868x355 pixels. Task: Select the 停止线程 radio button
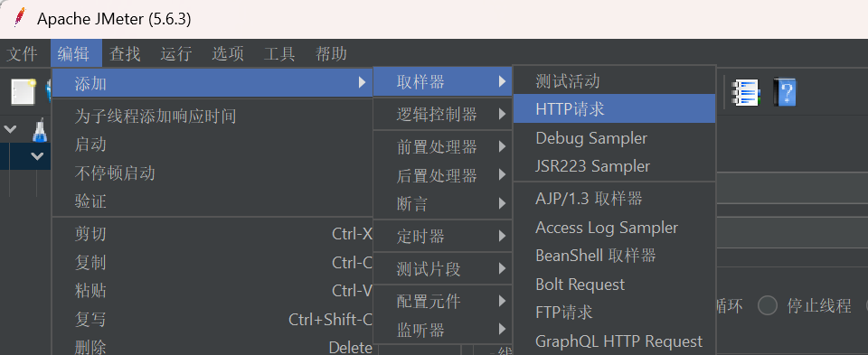pyautogui.click(x=768, y=305)
